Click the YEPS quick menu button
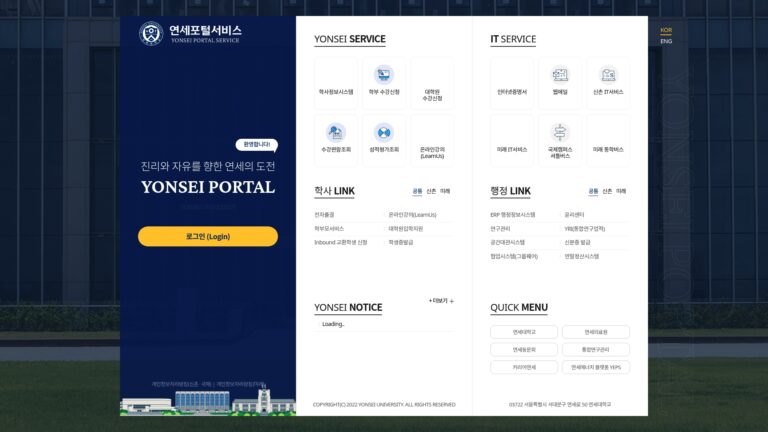The height and width of the screenshot is (432, 768). coord(596,367)
